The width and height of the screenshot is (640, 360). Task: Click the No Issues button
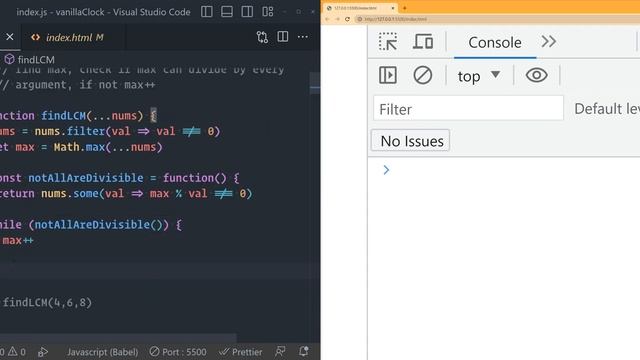[411, 141]
